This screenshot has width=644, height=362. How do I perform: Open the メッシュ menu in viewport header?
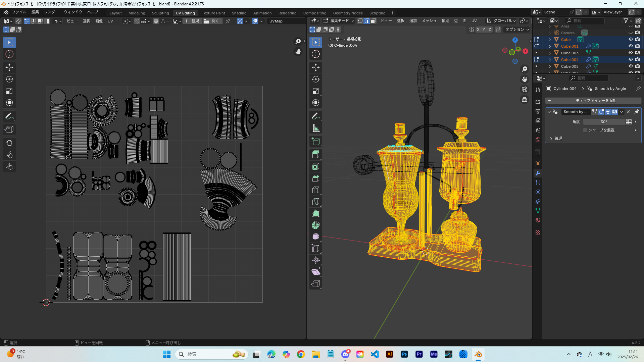tap(429, 21)
